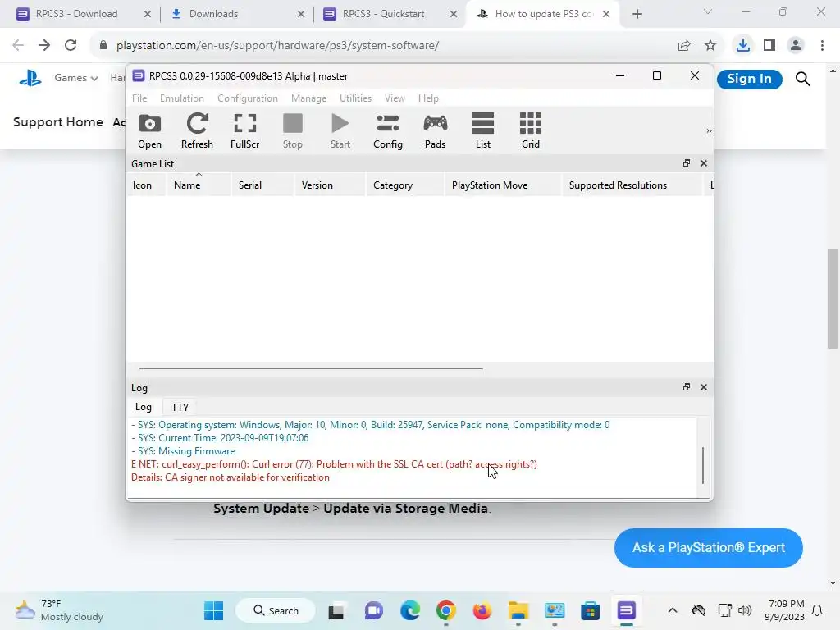Click the browser reload icon
This screenshot has width=840, height=630.
tap(71, 45)
